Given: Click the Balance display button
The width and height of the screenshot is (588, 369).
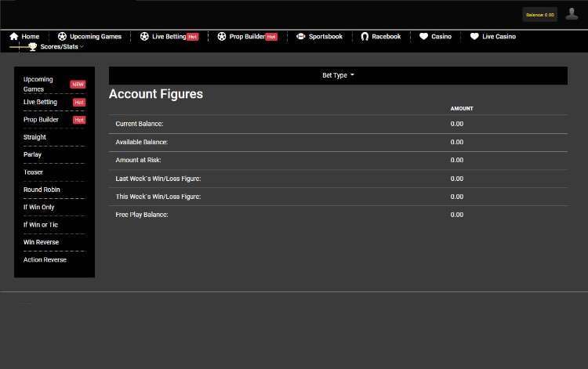Looking at the screenshot, I should (x=539, y=15).
